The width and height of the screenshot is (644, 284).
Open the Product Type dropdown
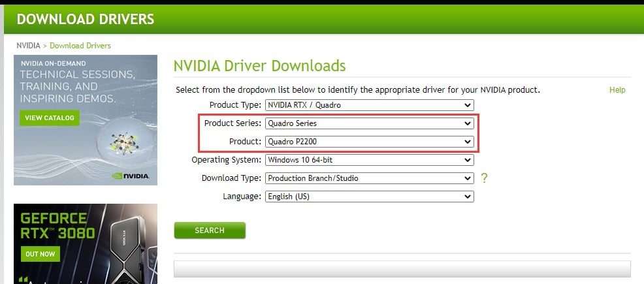click(x=369, y=105)
